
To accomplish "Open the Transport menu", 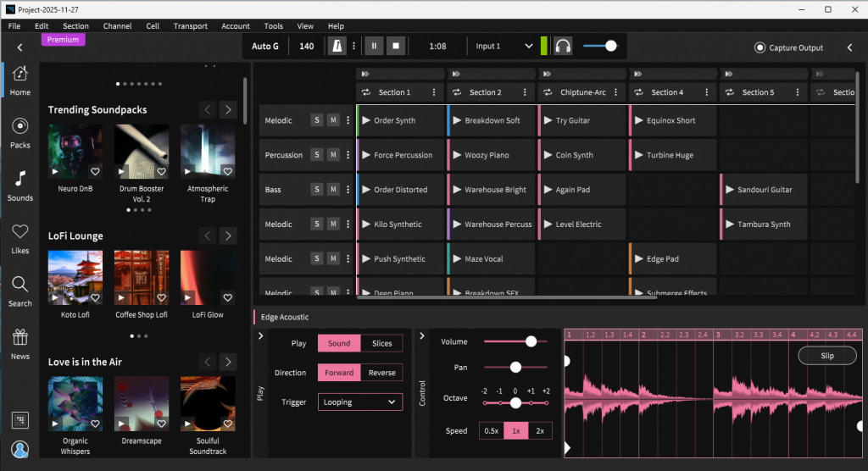I will point(190,26).
